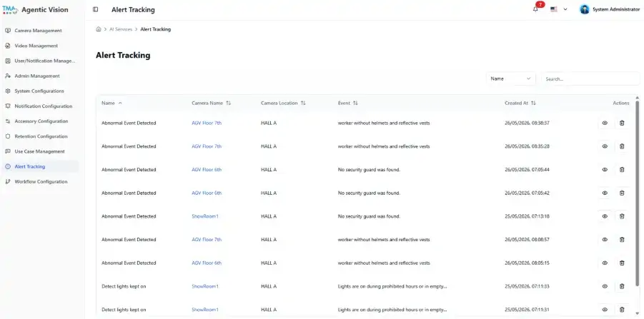The image size is (644, 319).
Task: Click the System Administrator avatar
Action: (585, 9)
